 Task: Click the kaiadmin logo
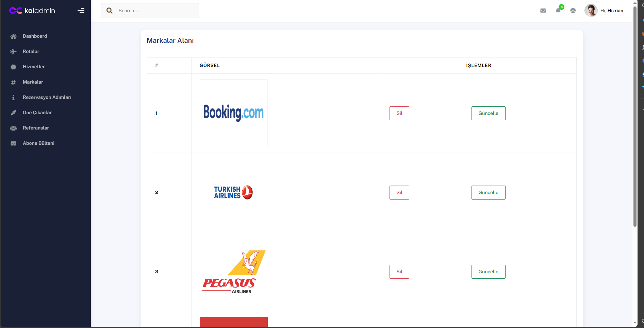coord(32,11)
